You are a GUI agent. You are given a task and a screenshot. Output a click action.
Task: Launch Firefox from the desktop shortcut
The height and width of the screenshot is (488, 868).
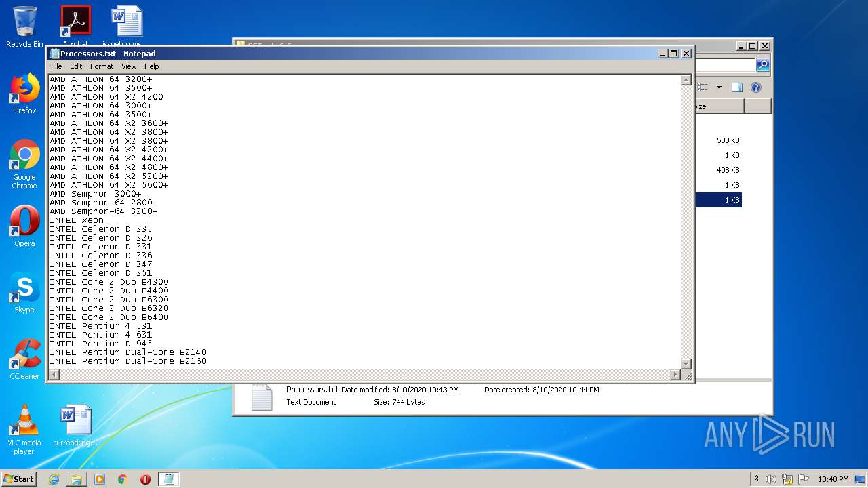[x=24, y=94]
